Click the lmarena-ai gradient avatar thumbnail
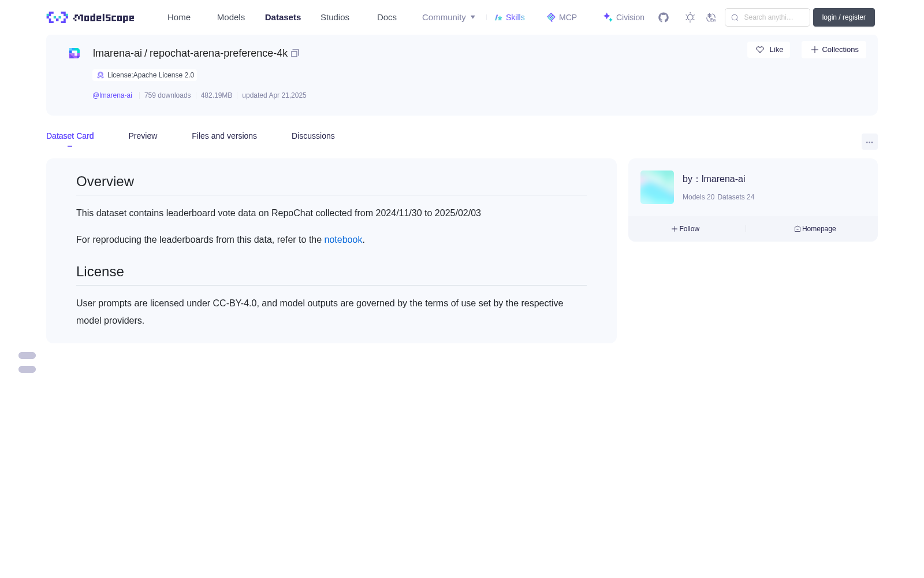 pyautogui.click(x=657, y=187)
